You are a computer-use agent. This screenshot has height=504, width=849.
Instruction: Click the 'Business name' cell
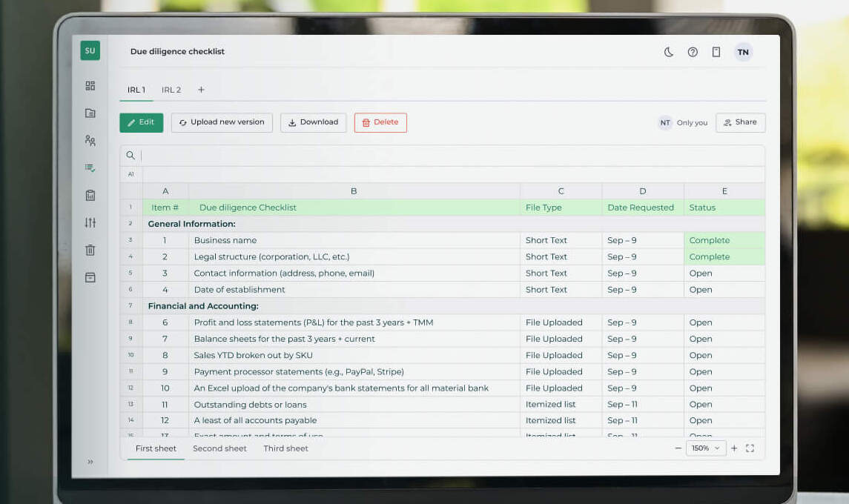354,240
